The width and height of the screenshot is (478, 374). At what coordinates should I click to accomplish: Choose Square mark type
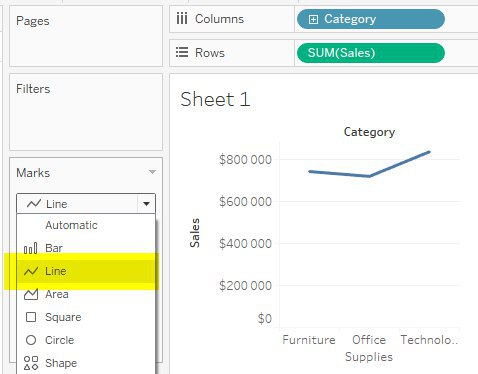point(86,317)
